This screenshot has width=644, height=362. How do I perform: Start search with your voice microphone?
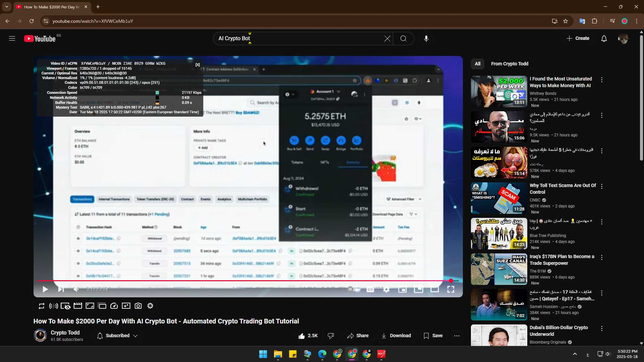click(x=426, y=39)
